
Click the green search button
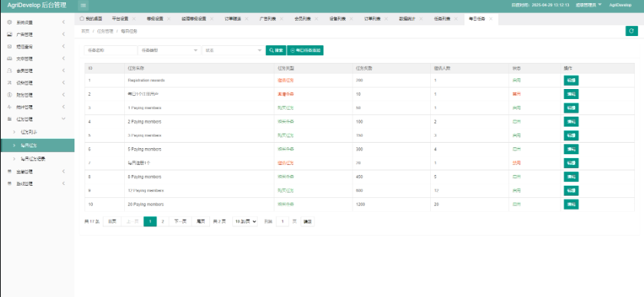pos(276,50)
